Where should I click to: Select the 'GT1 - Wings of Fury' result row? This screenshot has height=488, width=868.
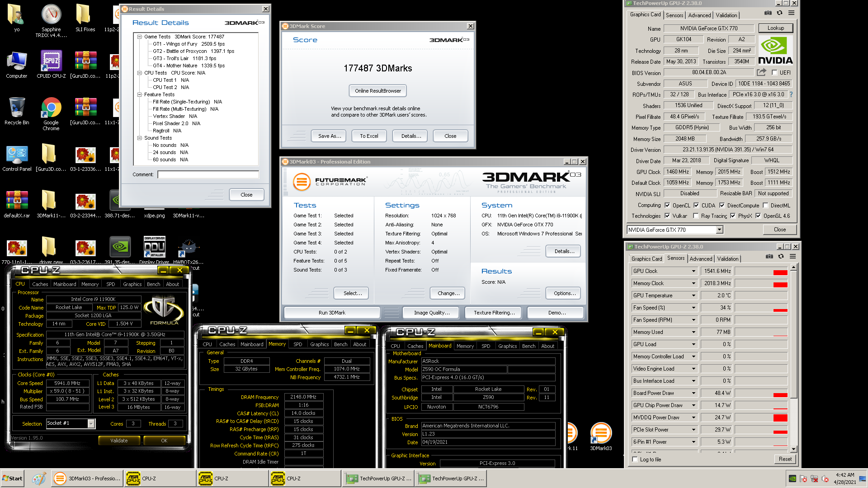[189, 44]
